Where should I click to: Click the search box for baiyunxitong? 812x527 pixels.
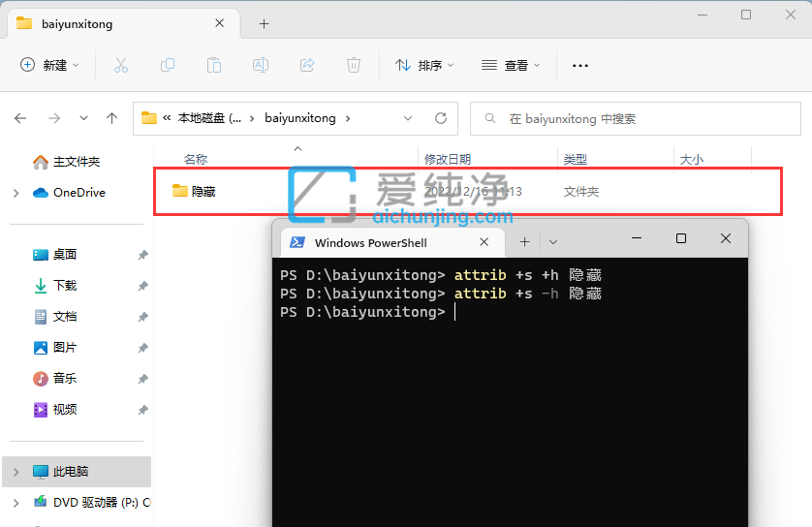[636, 119]
